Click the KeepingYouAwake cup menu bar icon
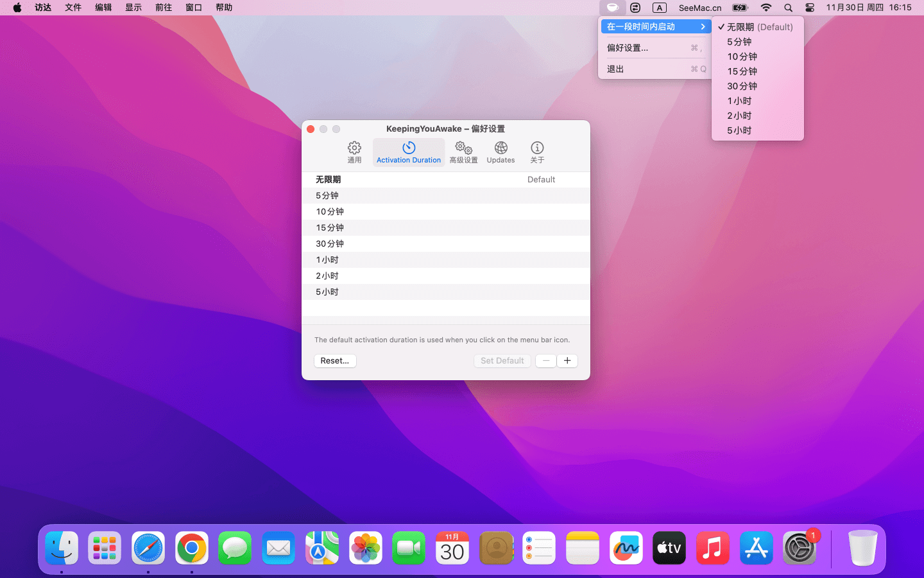 (612, 8)
